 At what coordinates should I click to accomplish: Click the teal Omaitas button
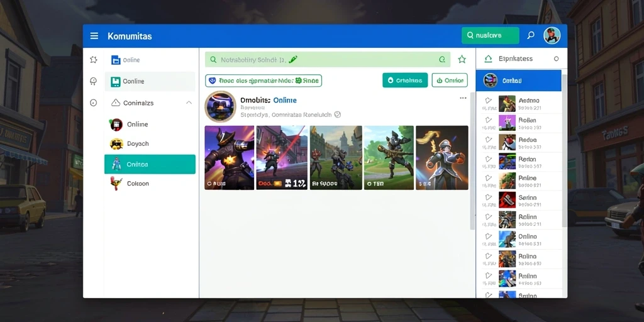(x=405, y=80)
